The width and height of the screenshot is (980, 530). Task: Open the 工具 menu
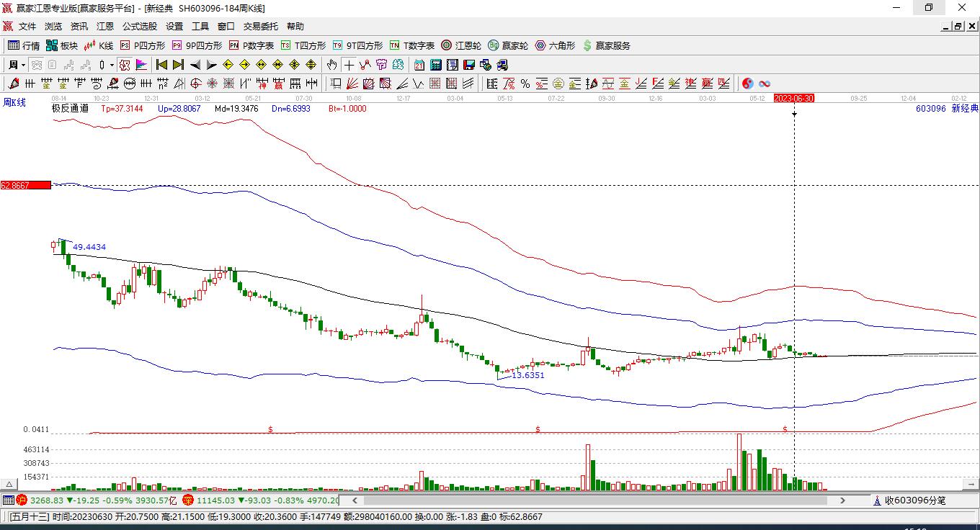pos(200,27)
